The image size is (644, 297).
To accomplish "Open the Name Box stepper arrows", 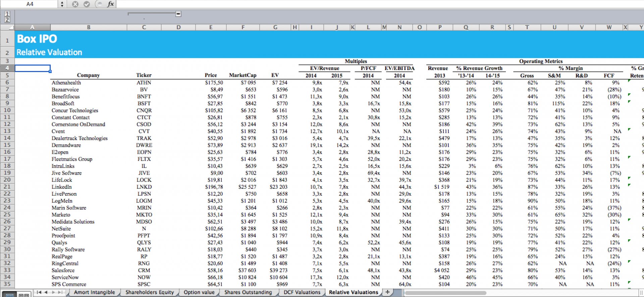I will tap(62, 4).
